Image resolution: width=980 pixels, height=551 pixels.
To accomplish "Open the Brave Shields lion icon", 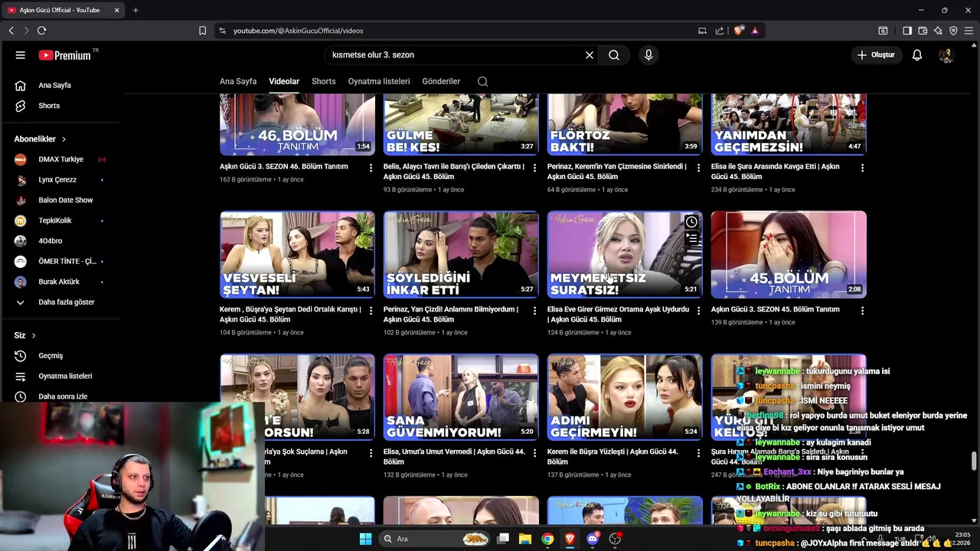I will [x=738, y=31].
